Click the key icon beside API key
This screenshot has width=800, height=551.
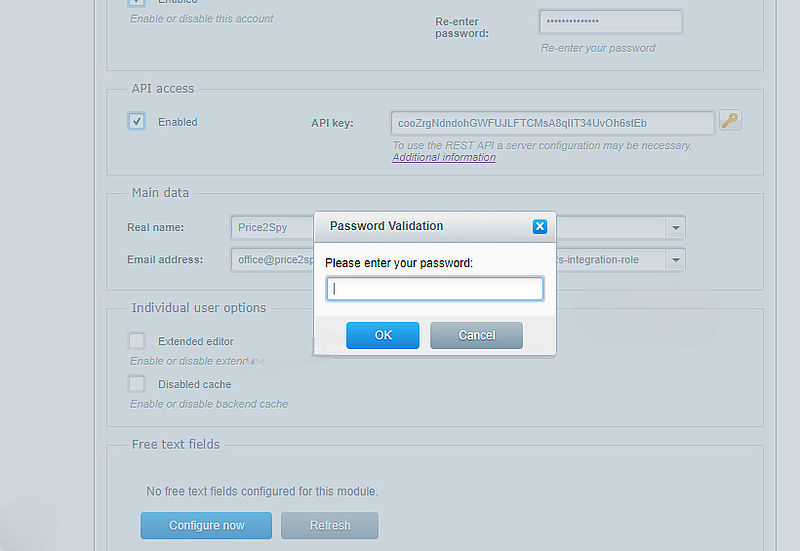pyautogui.click(x=730, y=121)
